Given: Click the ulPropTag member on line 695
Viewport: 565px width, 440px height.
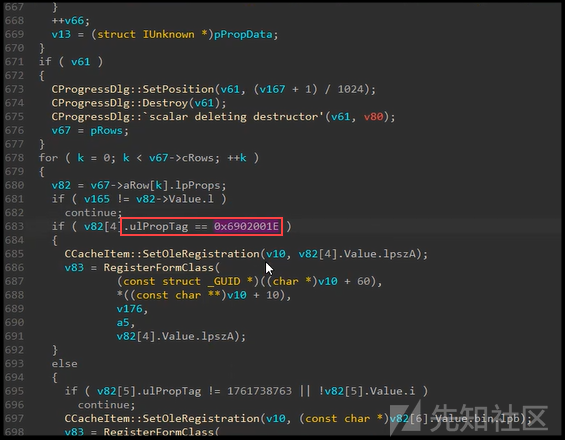Looking at the screenshot, I should [172, 391].
